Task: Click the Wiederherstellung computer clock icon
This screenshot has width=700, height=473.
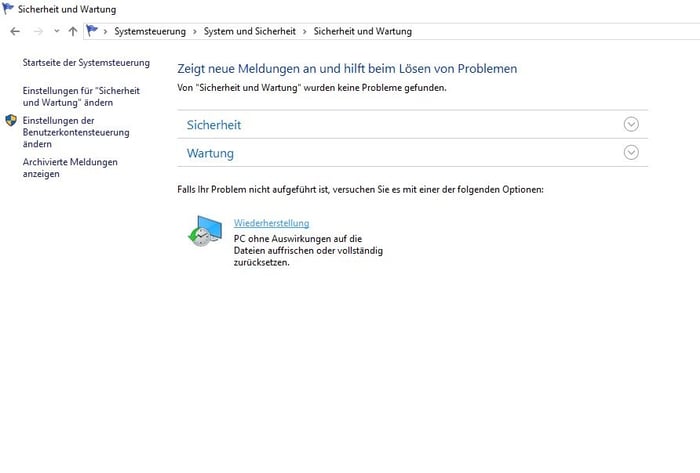Action: pyautogui.click(x=205, y=231)
